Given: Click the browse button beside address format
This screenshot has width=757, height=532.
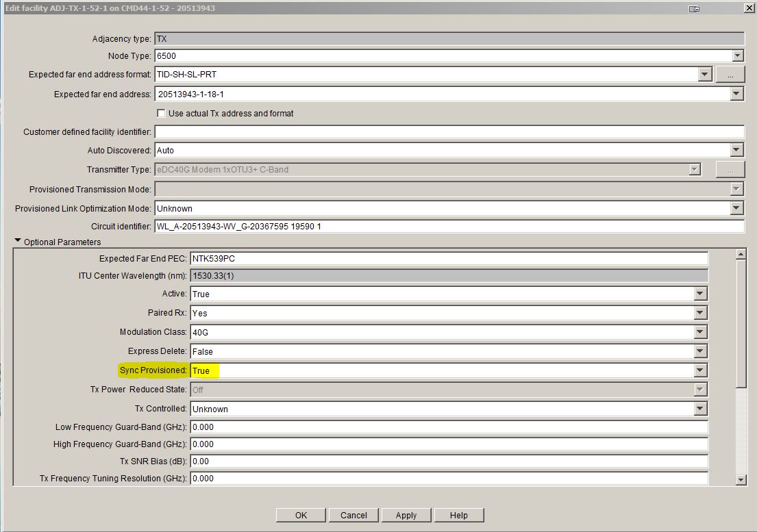Looking at the screenshot, I should tap(730, 75).
